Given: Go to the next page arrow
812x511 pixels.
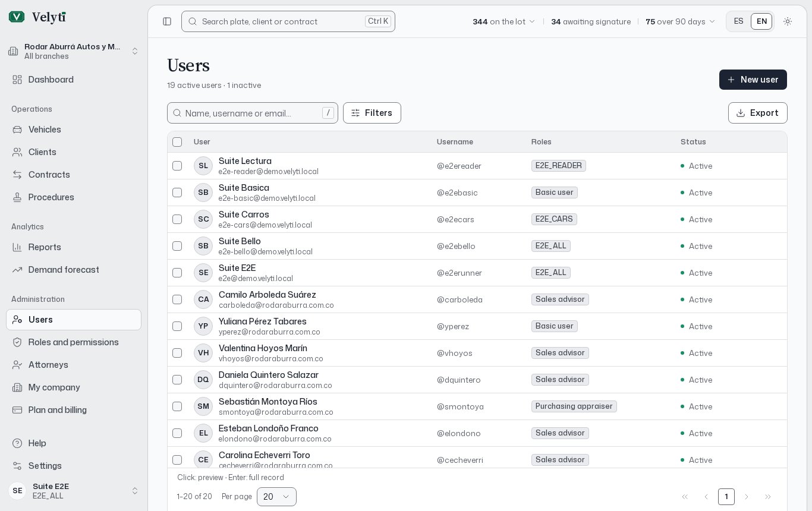Looking at the screenshot, I should (x=747, y=497).
